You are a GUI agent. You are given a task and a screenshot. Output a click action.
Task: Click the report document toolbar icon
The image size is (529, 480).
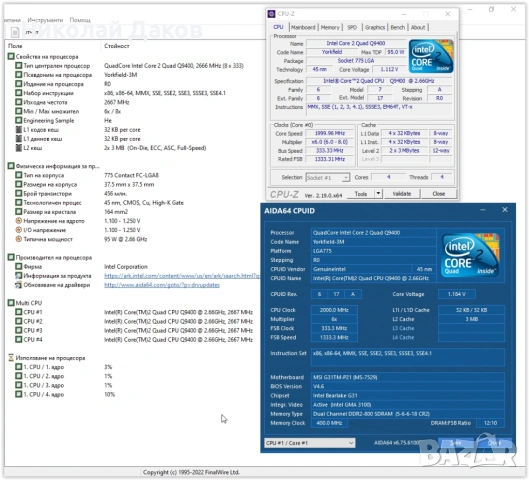point(15,32)
